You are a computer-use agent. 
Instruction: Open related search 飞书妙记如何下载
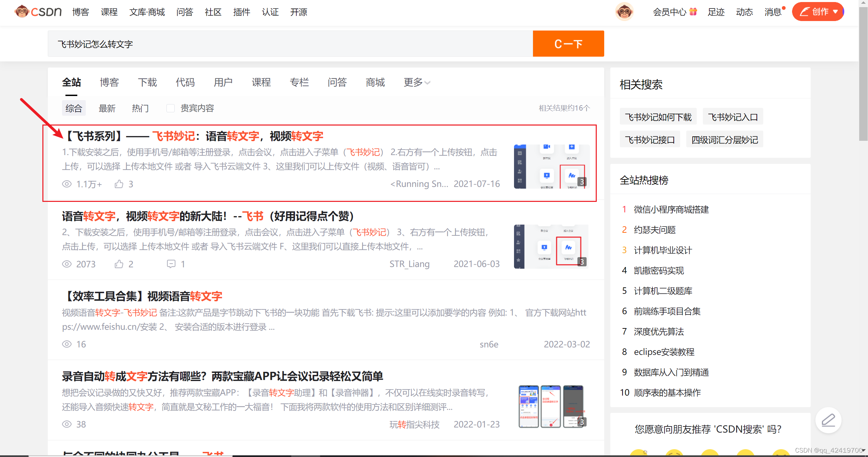click(x=658, y=117)
